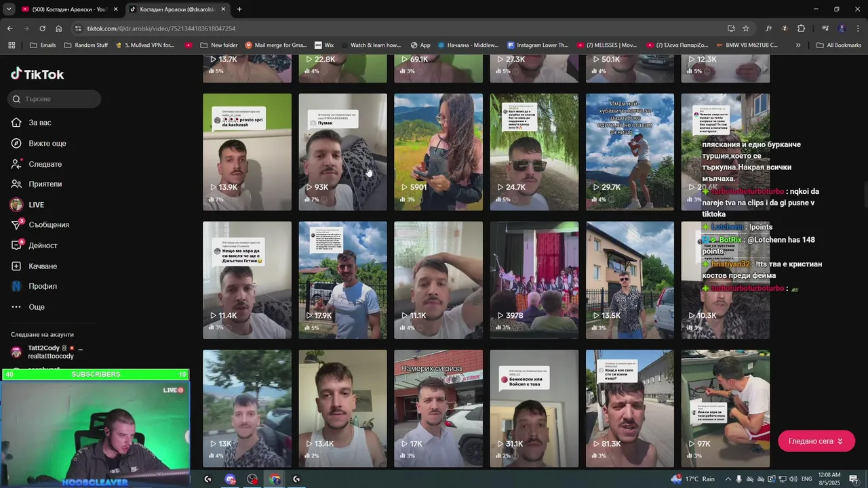868x488 pixels.
Task: Open the video with 17.9K views
Action: point(342,280)
